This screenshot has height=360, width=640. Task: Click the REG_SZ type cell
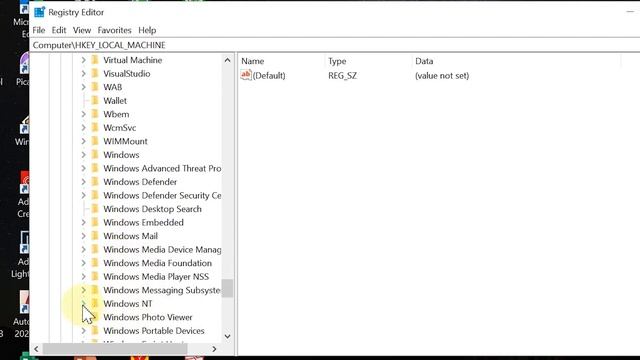[342, 76]
